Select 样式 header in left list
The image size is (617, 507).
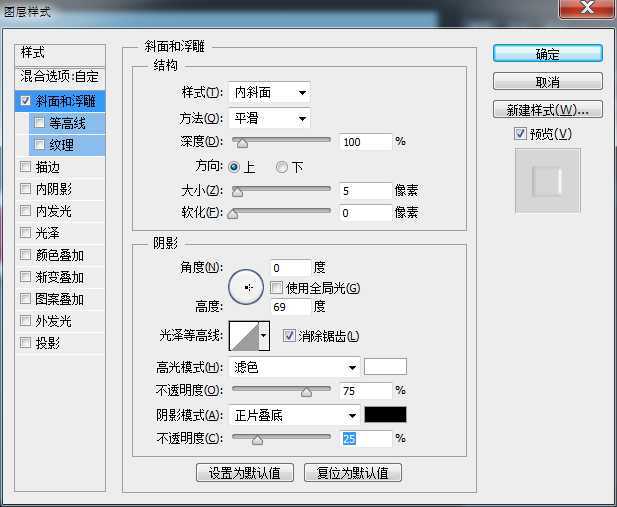[60, 52]
